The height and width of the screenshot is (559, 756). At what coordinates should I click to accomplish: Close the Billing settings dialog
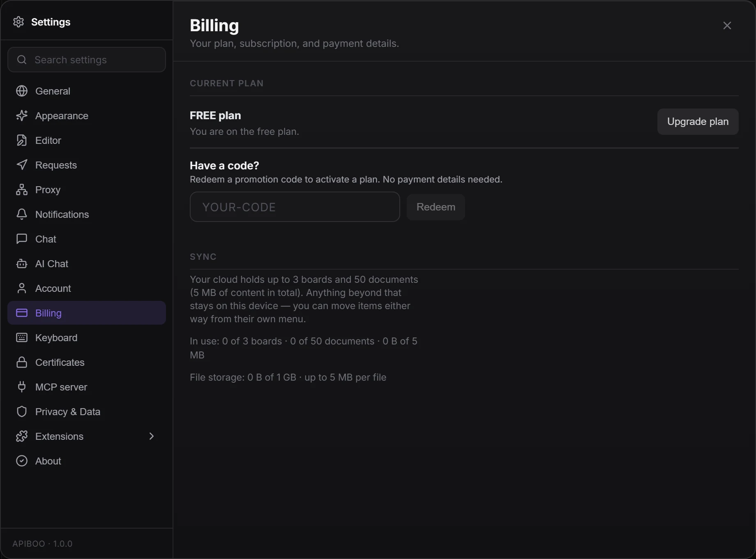[x=727, y=25]
